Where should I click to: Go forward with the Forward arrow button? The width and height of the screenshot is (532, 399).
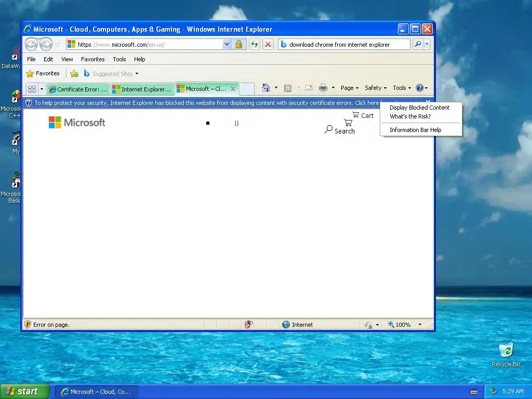pyautogui.click(x=46, y=44)
